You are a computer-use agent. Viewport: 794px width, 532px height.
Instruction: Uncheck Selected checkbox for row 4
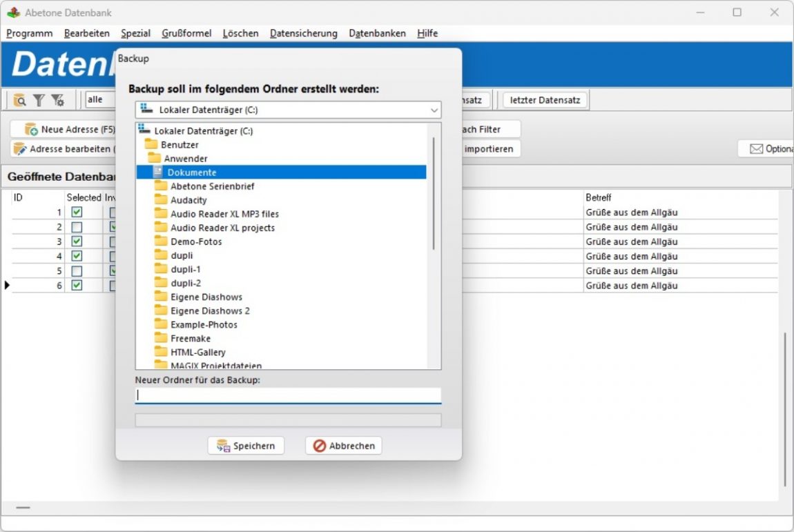pos(77,256)
